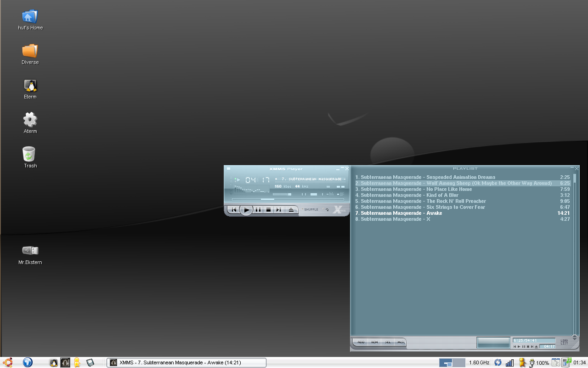The image size is (588, 368).
Task: Launch the web browser globe icon in panel
Action: coord(28,362)
